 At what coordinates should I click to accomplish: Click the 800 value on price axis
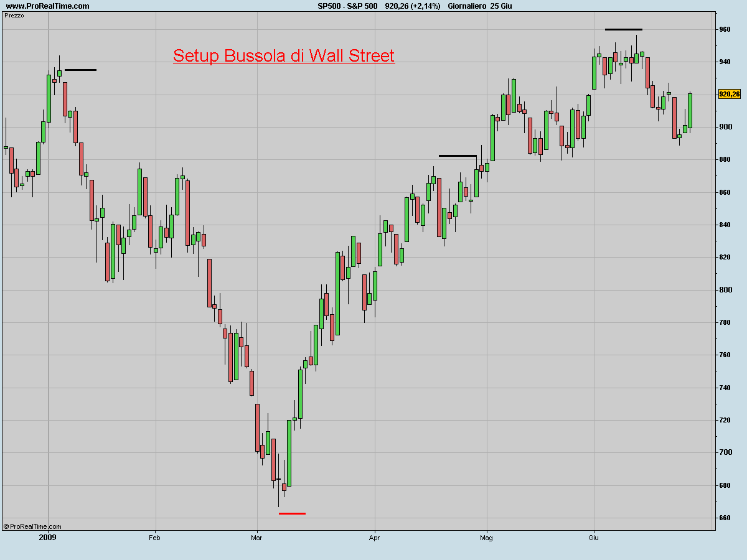click(x=725, y=290)
